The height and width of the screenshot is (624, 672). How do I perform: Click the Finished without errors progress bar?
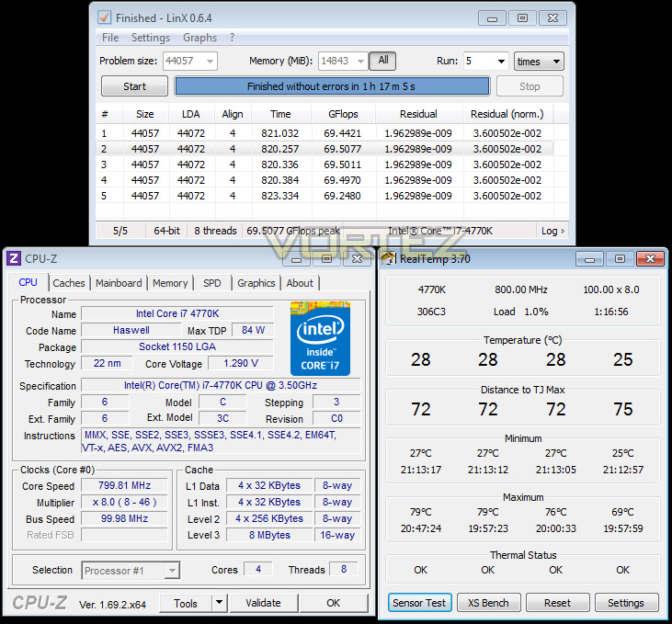(332, 86)
